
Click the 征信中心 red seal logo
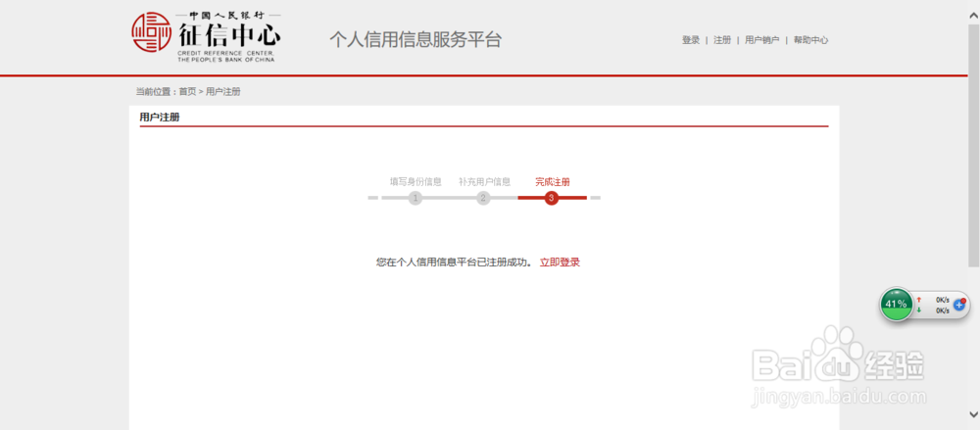point(151,32)
